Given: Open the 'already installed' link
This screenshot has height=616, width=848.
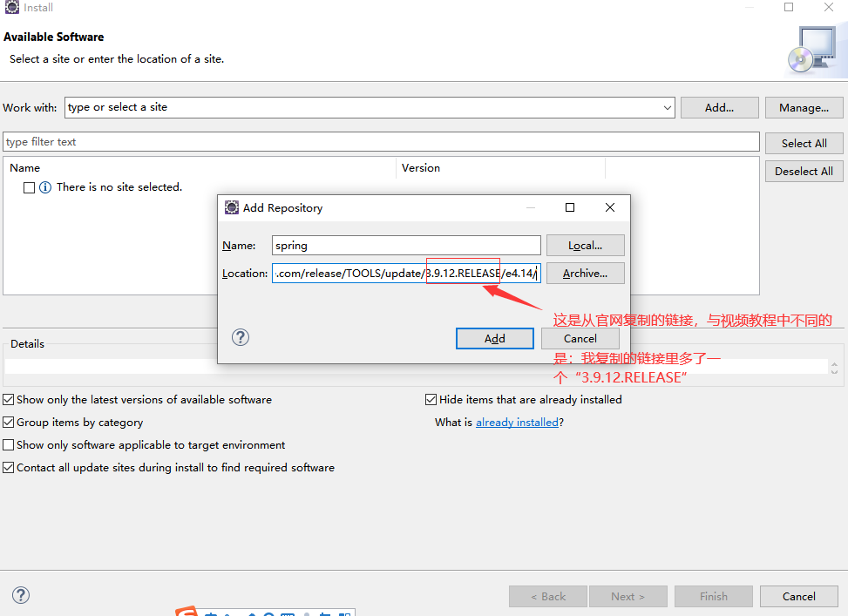Looking at the screenshot, I should click(x=517, y=423).
